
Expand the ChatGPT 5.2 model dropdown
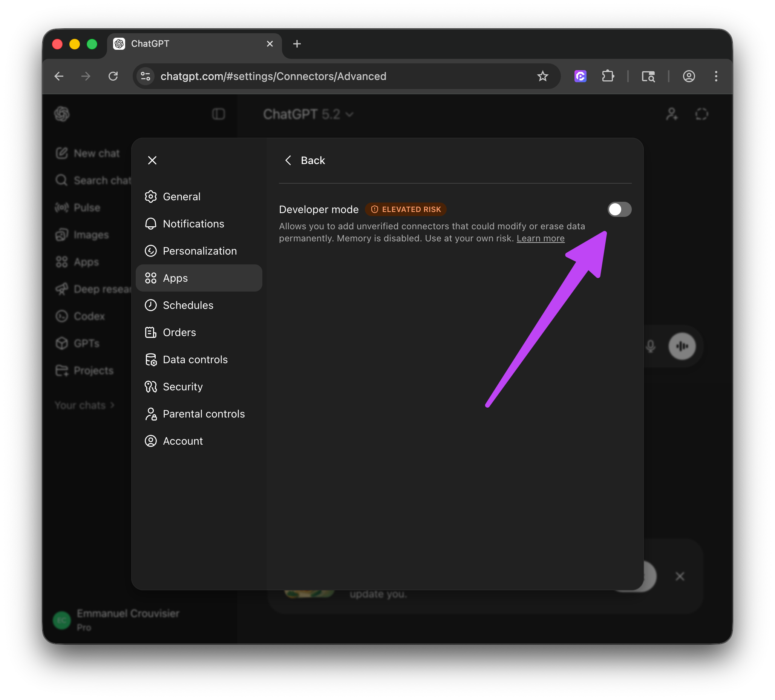tap(308, 114)
